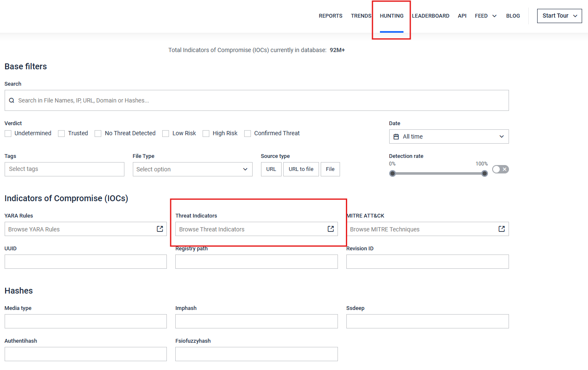
Task: Click the external link icon in MITRE ATT&CK field
Action: pos(501,229)
